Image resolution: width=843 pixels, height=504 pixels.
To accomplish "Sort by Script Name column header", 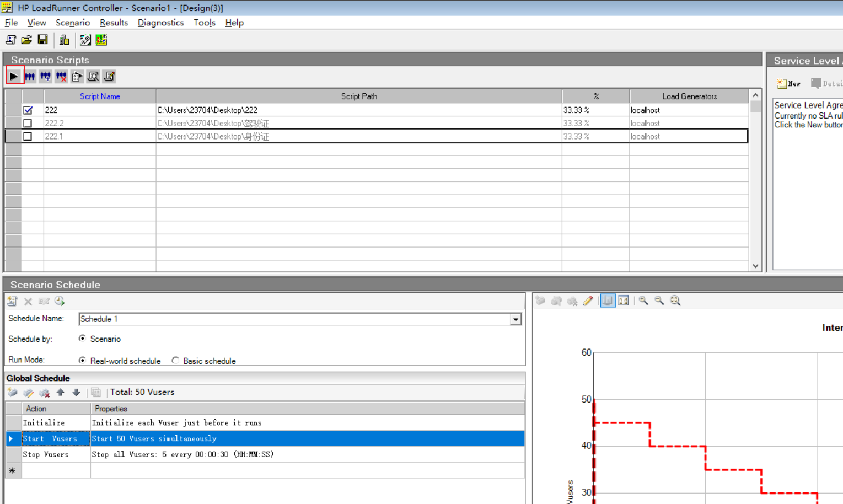I will (x=100, y=96).
